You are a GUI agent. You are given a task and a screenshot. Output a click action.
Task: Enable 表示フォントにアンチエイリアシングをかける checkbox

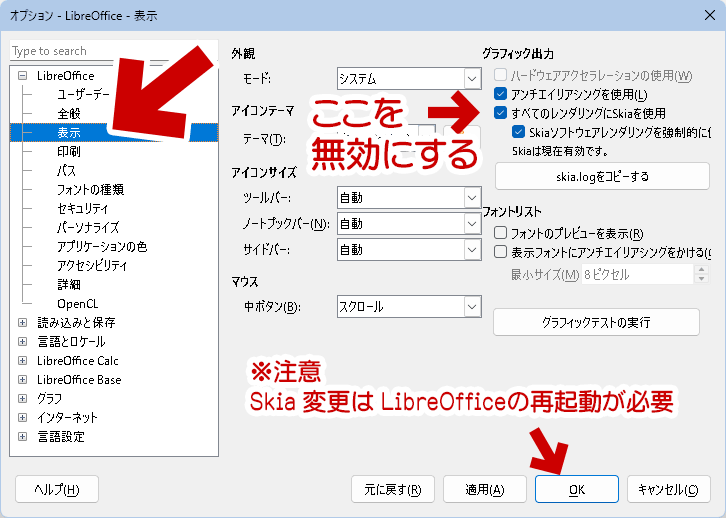click(500, 252)
